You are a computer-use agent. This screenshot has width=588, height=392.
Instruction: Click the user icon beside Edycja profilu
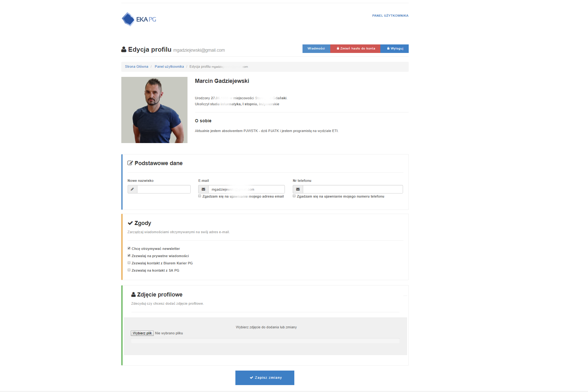coord(124,49)
